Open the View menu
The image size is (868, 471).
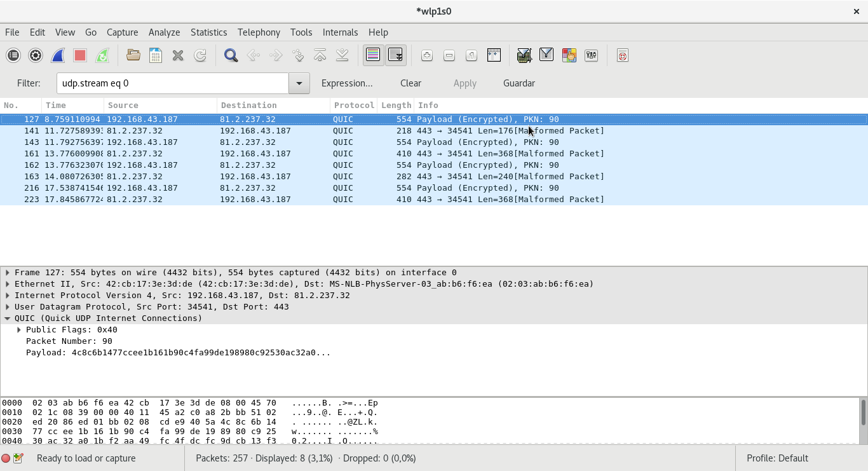pos(65,32)
